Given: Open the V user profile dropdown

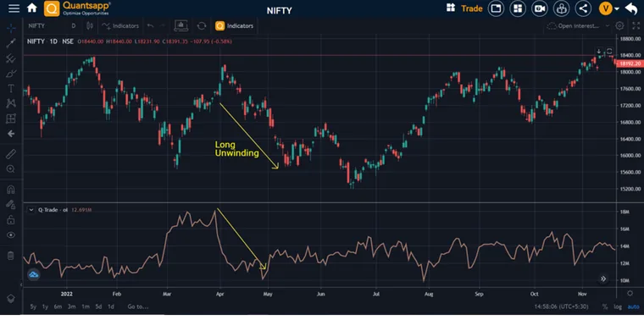Looking at the screenshot, I should tap(609, 8).
